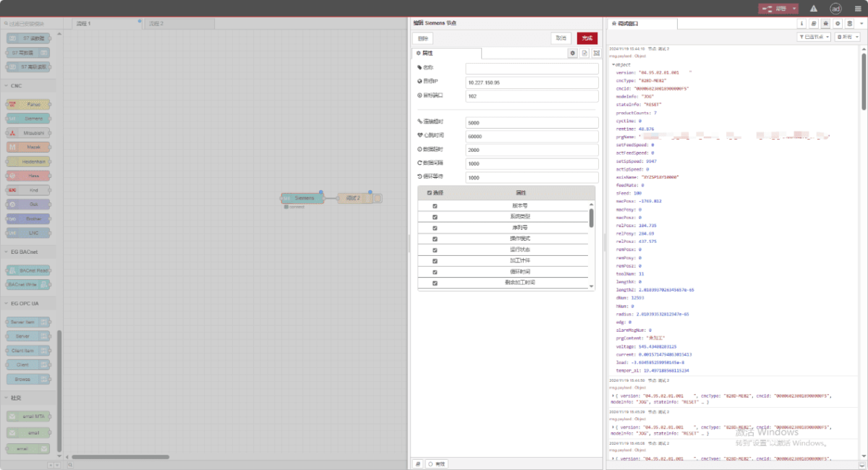Click the target IP field showing 10.227.150.95
The height and width of the screenshot is (470, 868).
[x=532, y=82]
